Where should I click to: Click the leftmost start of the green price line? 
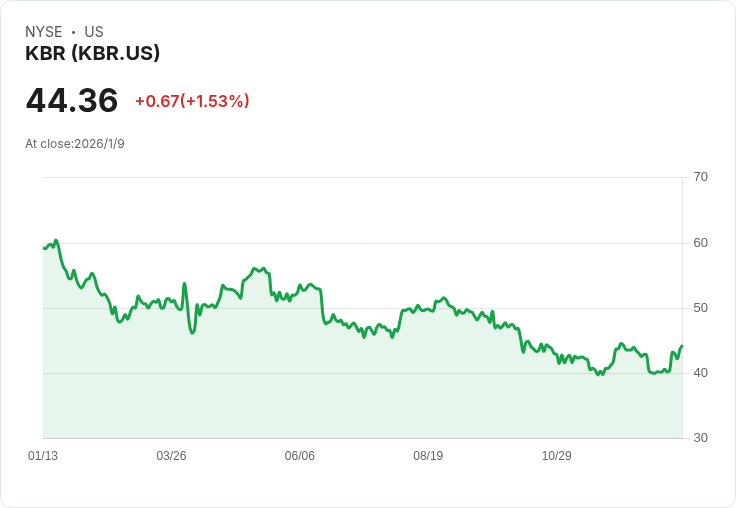coord(44,248)
